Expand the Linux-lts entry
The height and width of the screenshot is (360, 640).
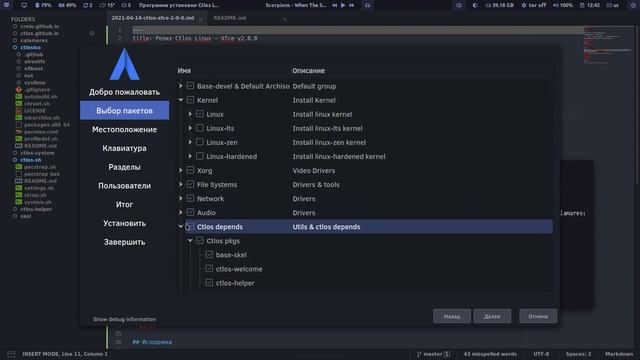190,128
